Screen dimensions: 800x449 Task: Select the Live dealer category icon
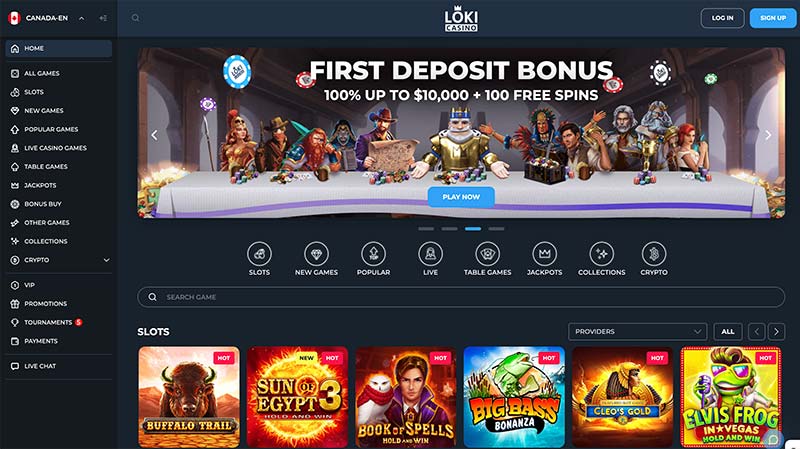[430, 254]
